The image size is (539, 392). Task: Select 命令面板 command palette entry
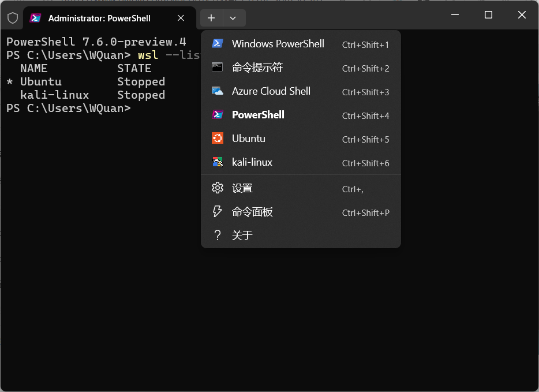252,212
